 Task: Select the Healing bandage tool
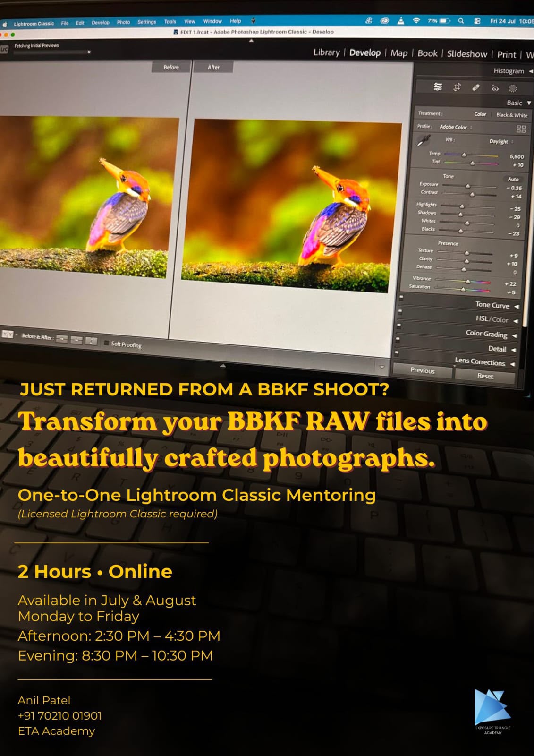[x=476, y=87]
